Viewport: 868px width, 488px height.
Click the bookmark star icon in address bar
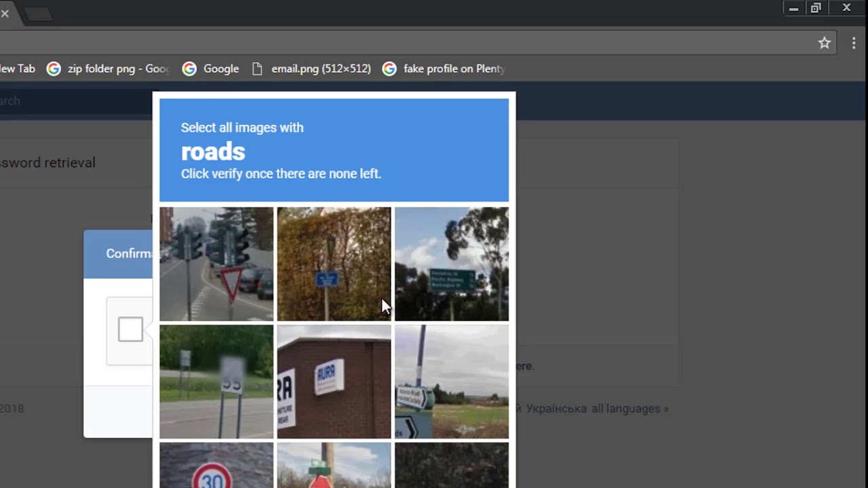824,43
